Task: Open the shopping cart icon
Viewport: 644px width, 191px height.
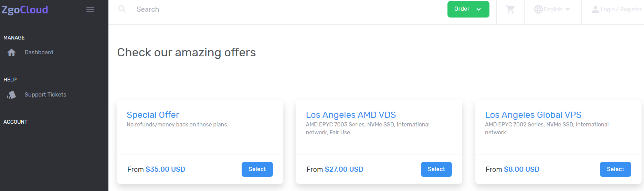Action: pos(510,9)
